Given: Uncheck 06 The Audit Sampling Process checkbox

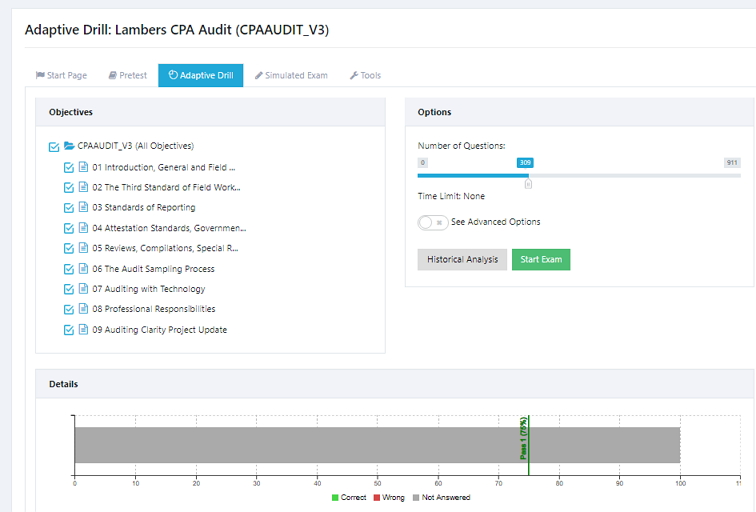Looking at the screenshot, I should pyautogui.click(x=69, y=269).
